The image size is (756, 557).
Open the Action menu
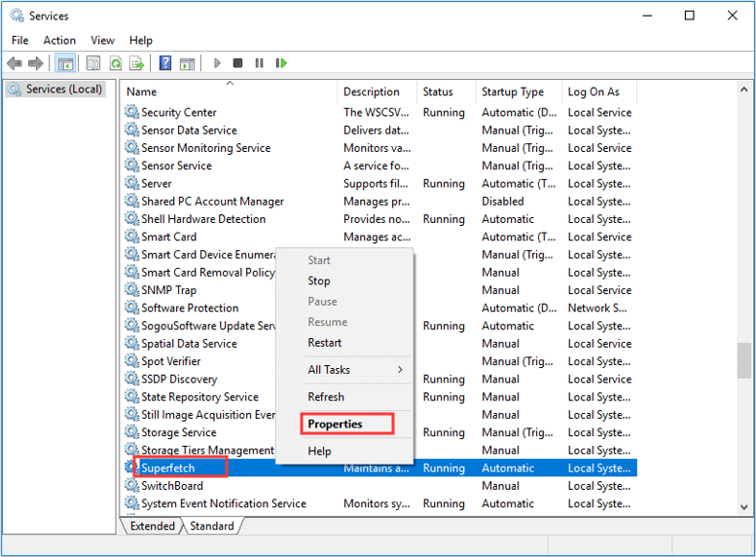[x=59, y=40]
